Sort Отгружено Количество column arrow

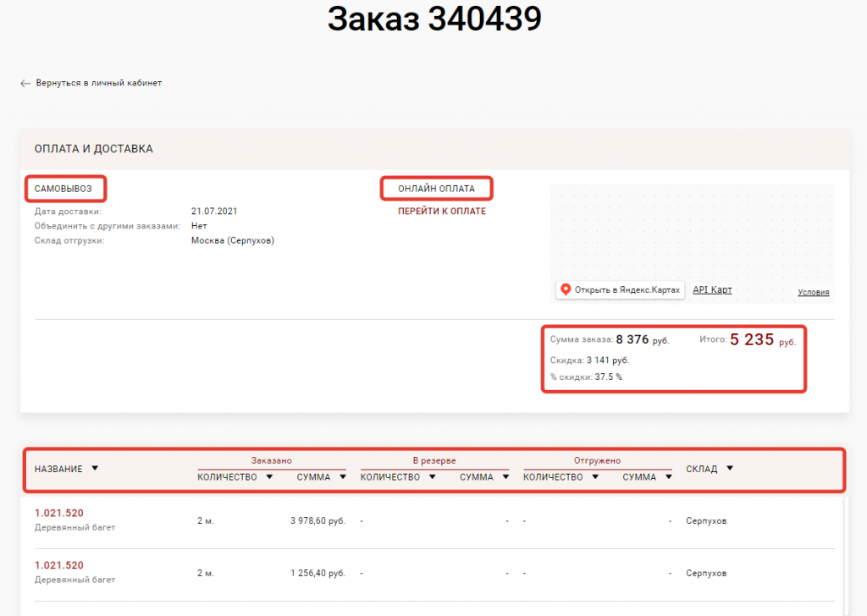(595, 477)
